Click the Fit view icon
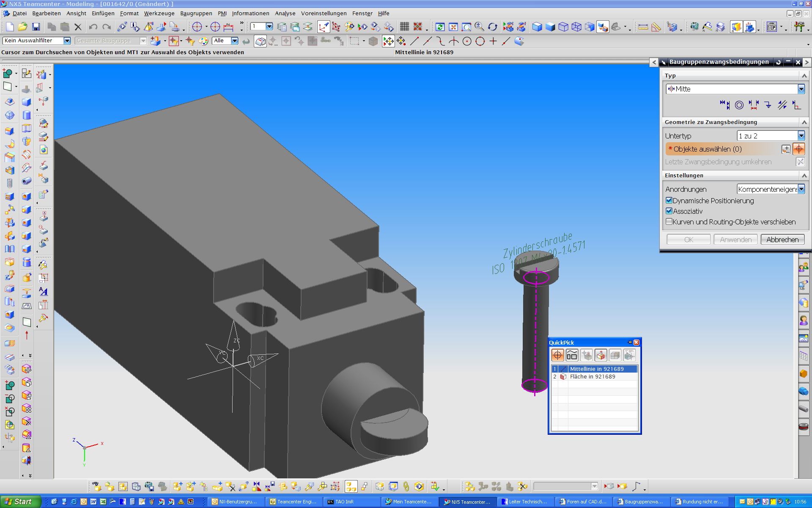The height and width of the screenshot is (508, 812). coord(453,27)
